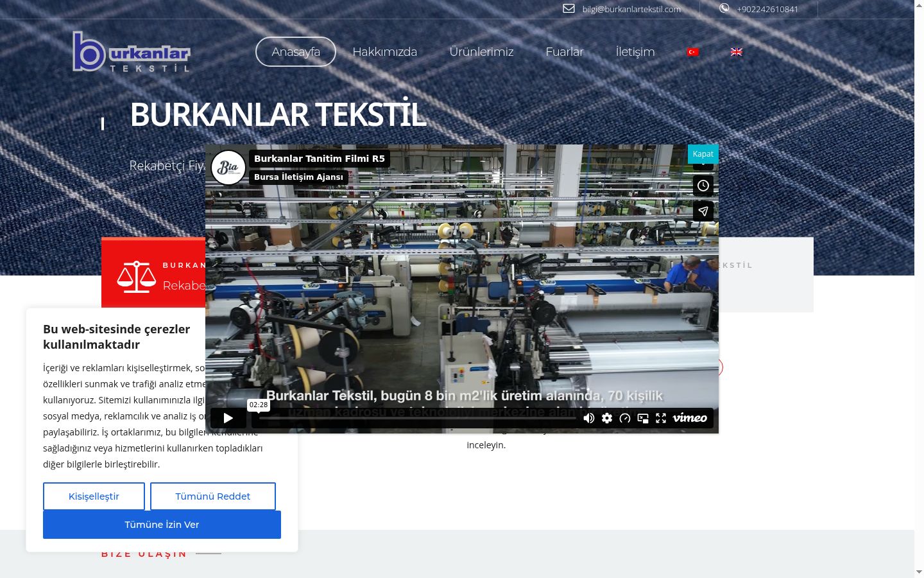Open the İletişim menu item
This screenshot has height=578, width=924.
(x=635, y=52)
